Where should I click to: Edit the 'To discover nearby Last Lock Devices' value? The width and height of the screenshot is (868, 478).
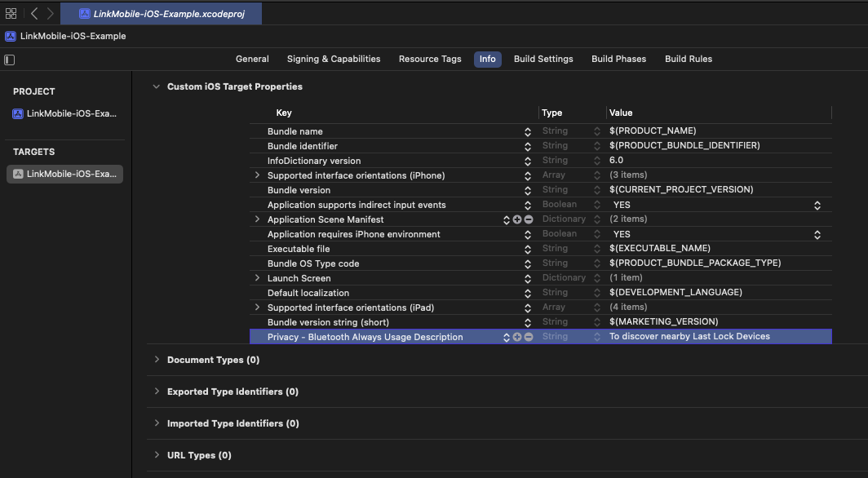click(689, 336)
